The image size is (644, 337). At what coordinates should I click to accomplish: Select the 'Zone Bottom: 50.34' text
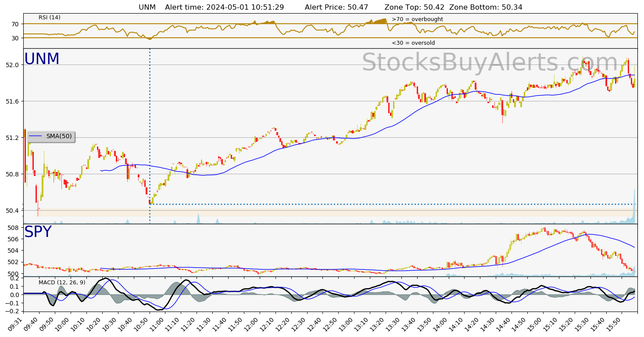click(x=486, y=7)
